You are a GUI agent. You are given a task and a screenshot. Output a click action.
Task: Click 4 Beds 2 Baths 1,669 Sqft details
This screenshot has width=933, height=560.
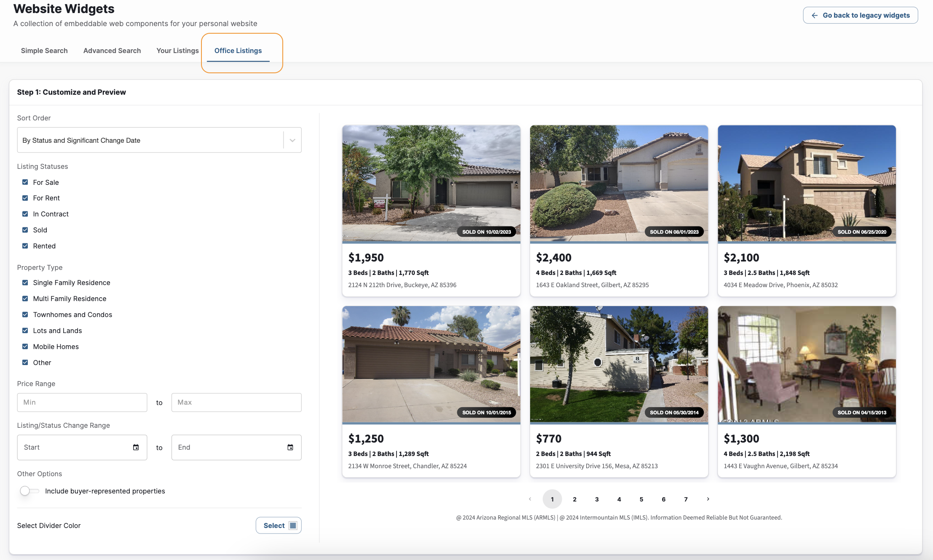(576, 273)
